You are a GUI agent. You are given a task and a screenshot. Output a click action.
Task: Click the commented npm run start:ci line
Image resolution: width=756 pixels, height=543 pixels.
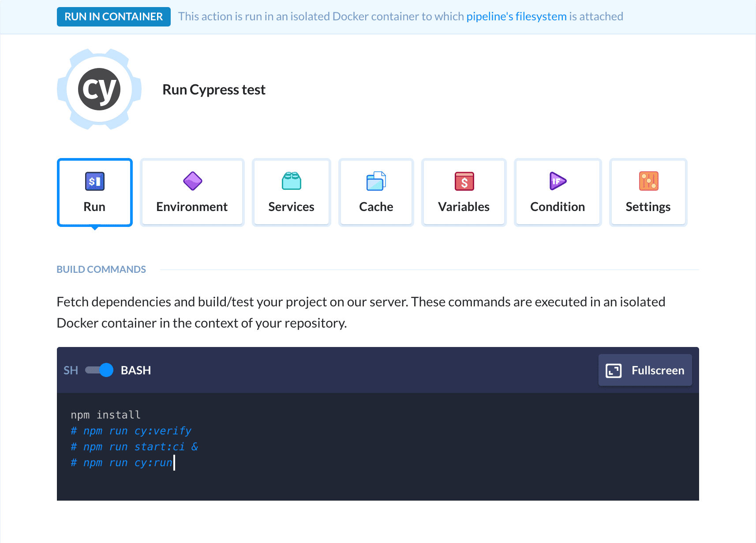point(135,447)
